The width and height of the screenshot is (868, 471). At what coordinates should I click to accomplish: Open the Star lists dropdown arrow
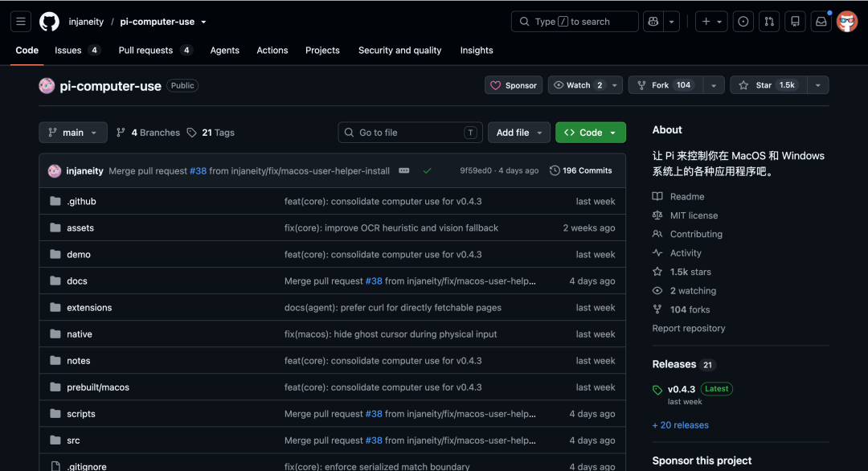tap(817, 85)
